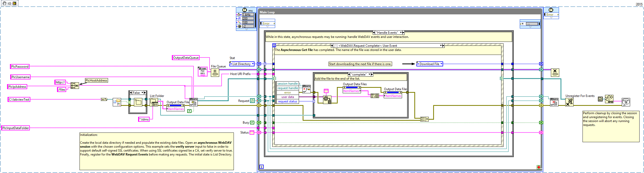Screen dimensions: 644x173
Task: Click the WebDAV request status VI icon
Action: [307, 89]
